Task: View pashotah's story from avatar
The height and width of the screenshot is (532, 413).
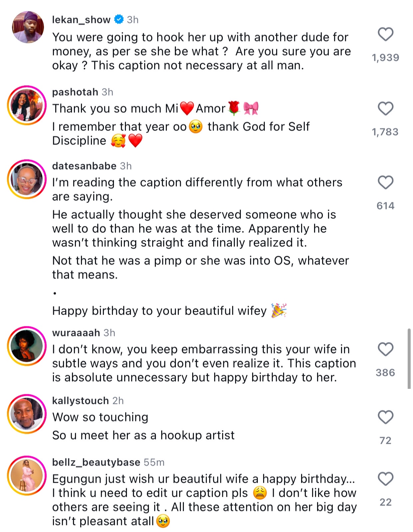Action: click(27, 105)
